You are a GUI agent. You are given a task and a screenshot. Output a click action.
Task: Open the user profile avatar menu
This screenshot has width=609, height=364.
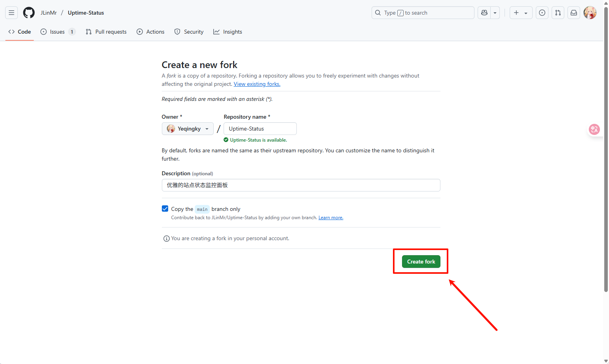coord(590,13)
